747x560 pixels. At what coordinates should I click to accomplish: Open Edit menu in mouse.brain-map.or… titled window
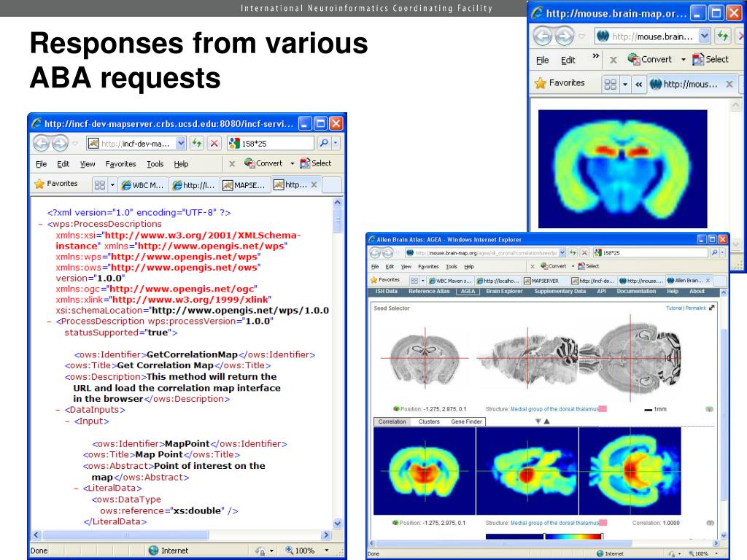568,60
